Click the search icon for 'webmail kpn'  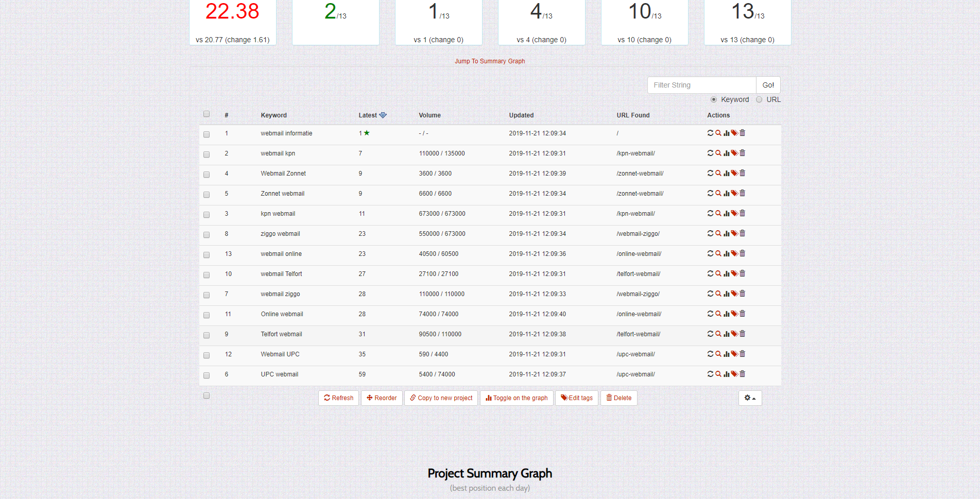point(718,153)
